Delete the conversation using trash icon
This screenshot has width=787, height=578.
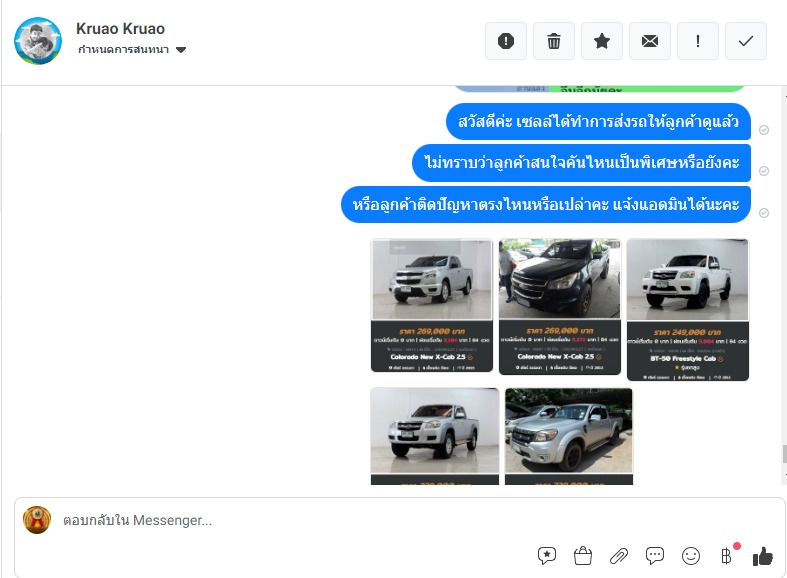click(554, 41)
